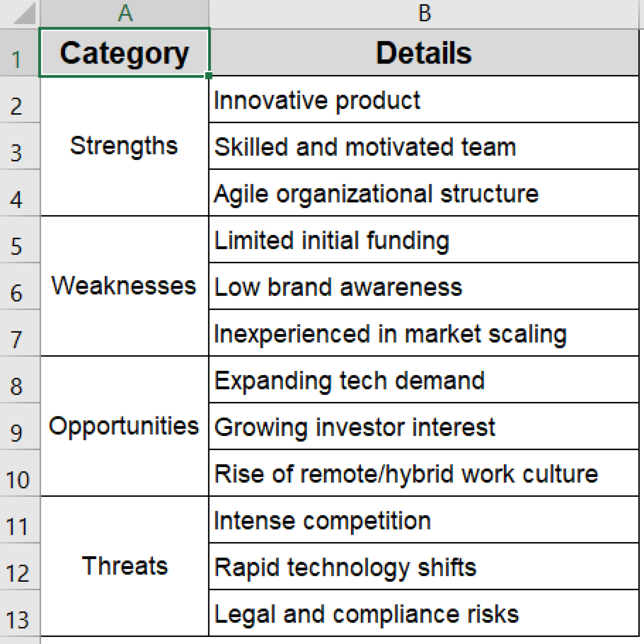Click the Growing investor interest cell

[423, 426]
